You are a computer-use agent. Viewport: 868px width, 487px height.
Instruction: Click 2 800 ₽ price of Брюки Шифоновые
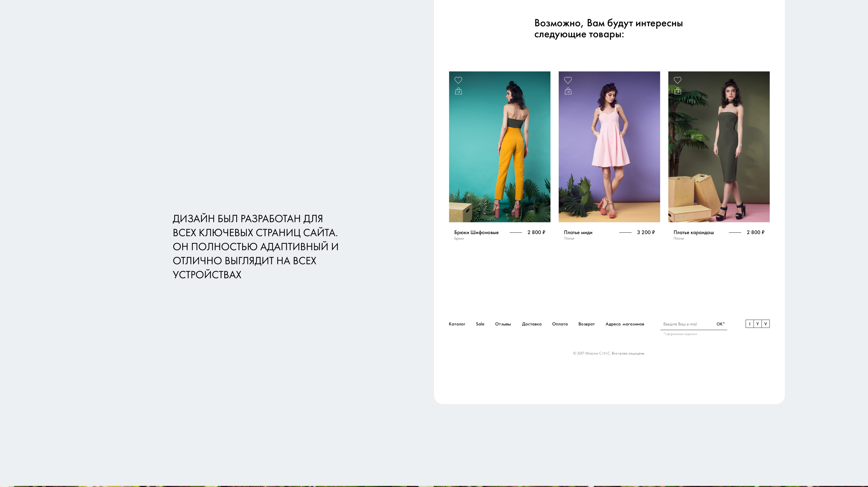click(536, 232)
